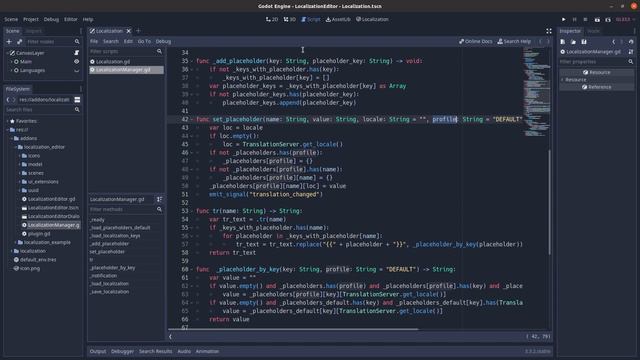
Task: Play the edited scene
Action: pyautogui.click(x=597, y=19)
